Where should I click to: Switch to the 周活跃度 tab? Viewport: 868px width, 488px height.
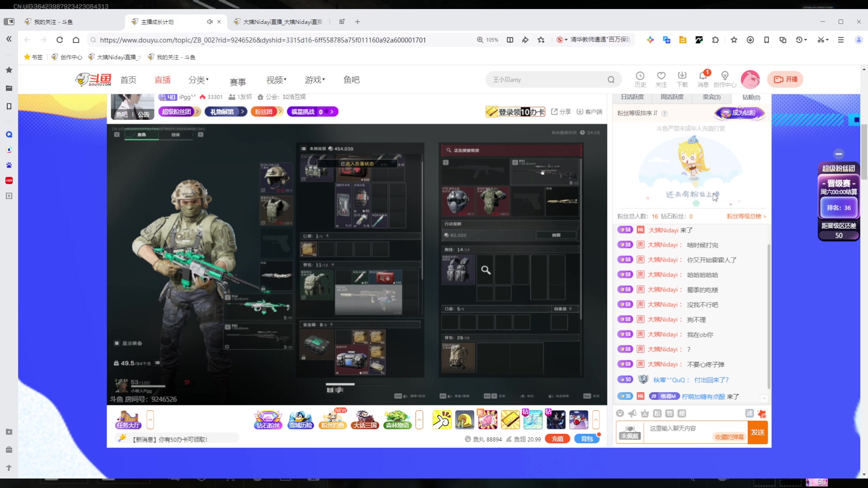click(x=672, y=97)
